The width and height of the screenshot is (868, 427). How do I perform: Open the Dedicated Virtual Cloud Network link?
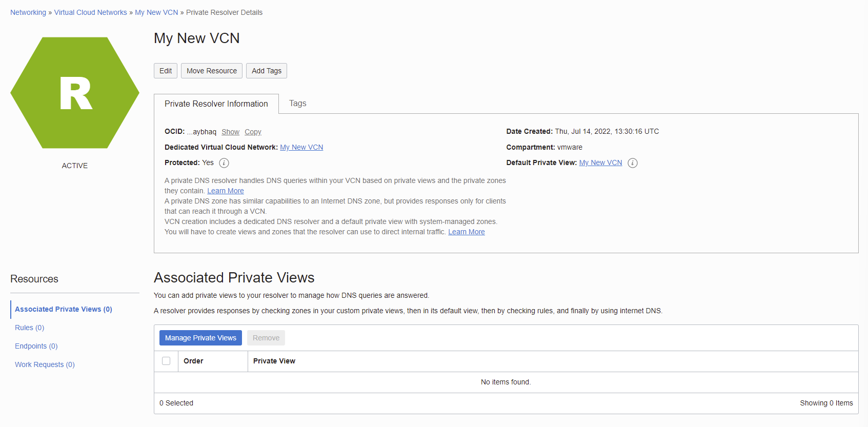click(301, 147)
